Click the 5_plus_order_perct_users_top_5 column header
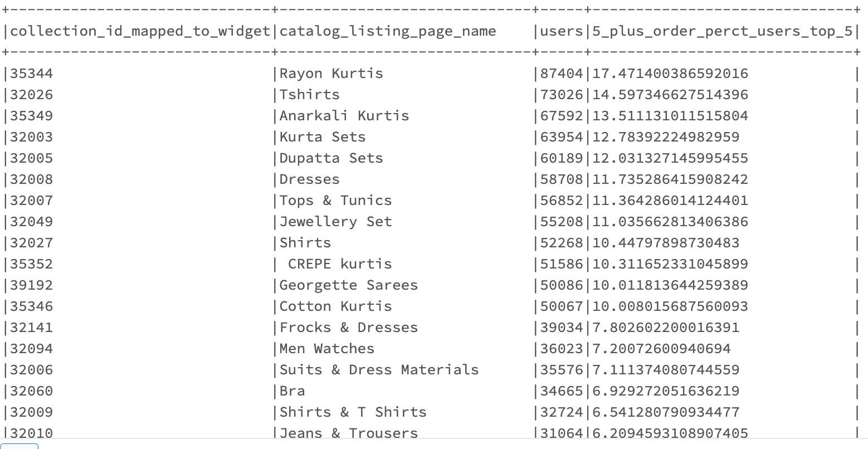Image resolution: width=868 pixels, height=449 pixels. pyautogui.click(x=722, y=31)
